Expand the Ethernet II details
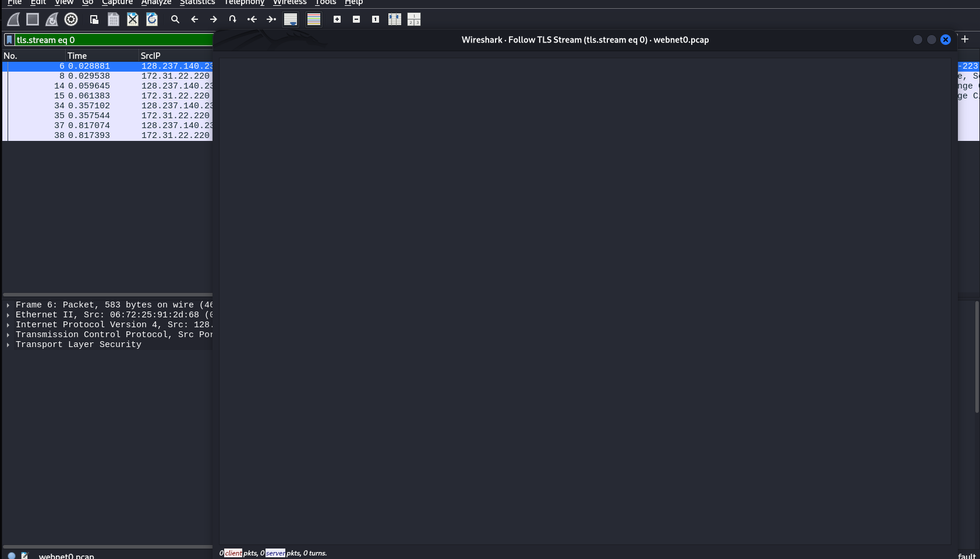Image resolution: width=980 pixels, height=559 pixels. click(8, 315)
